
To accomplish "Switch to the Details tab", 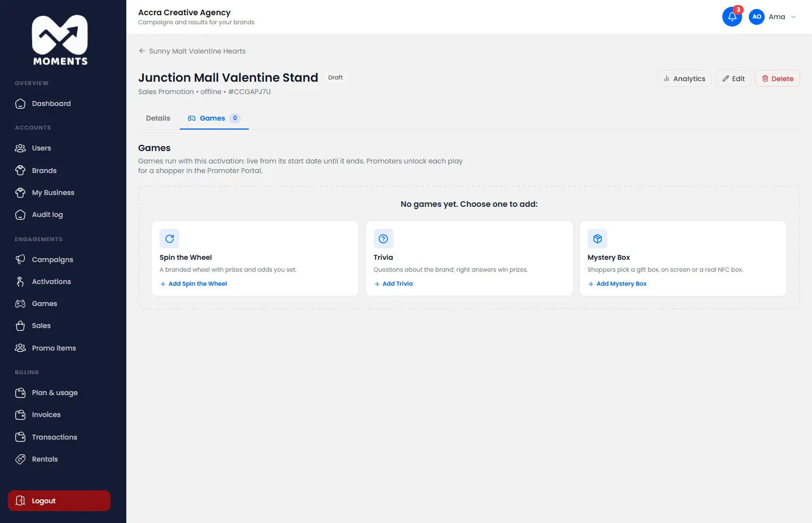I will pos(158,118).
